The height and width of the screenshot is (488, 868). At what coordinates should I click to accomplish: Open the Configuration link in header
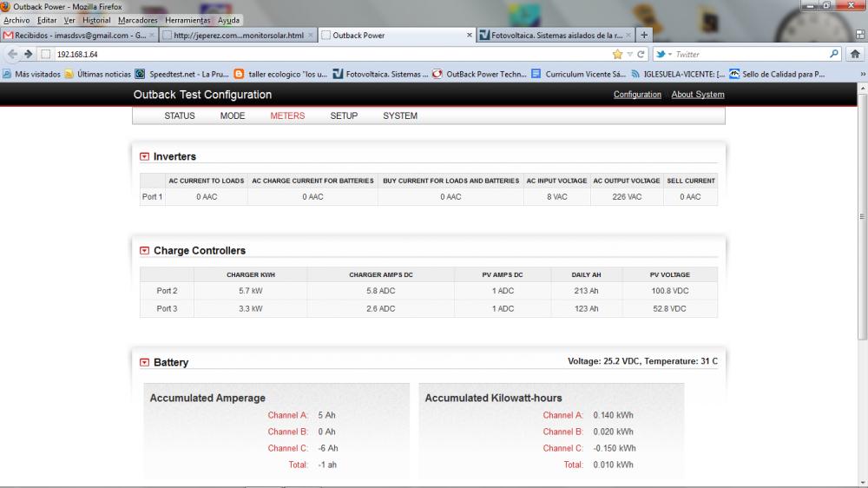click(637, 94)
